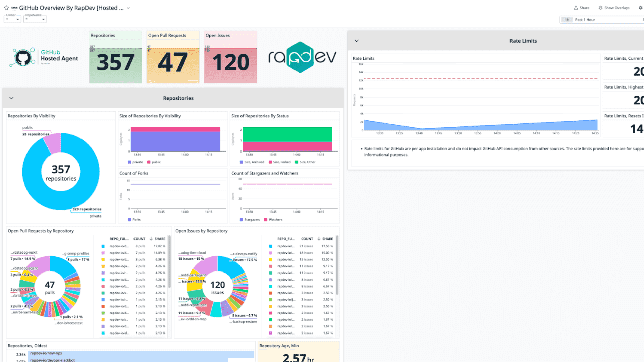
Task: Open the RepoName template variable dropdown
Action: (35, 19)
